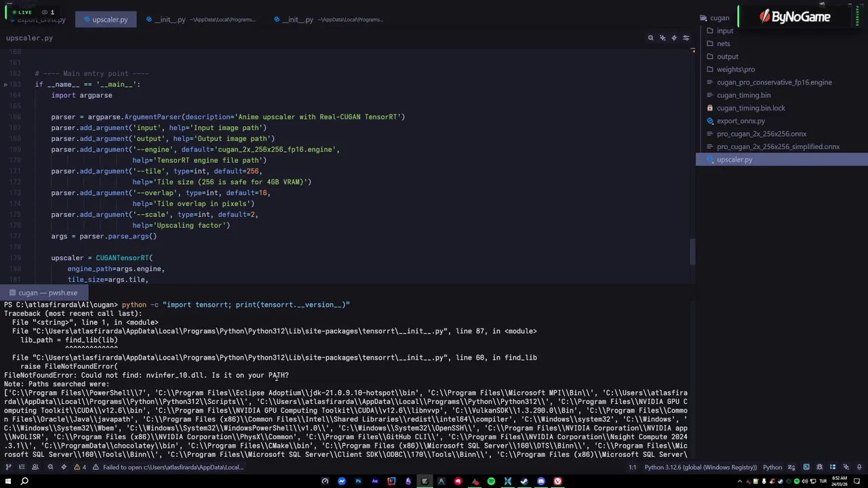Screen dimensions: 868x488
Task: Open buffer search from editor toolbar
Action: click(x=650, y=38)
